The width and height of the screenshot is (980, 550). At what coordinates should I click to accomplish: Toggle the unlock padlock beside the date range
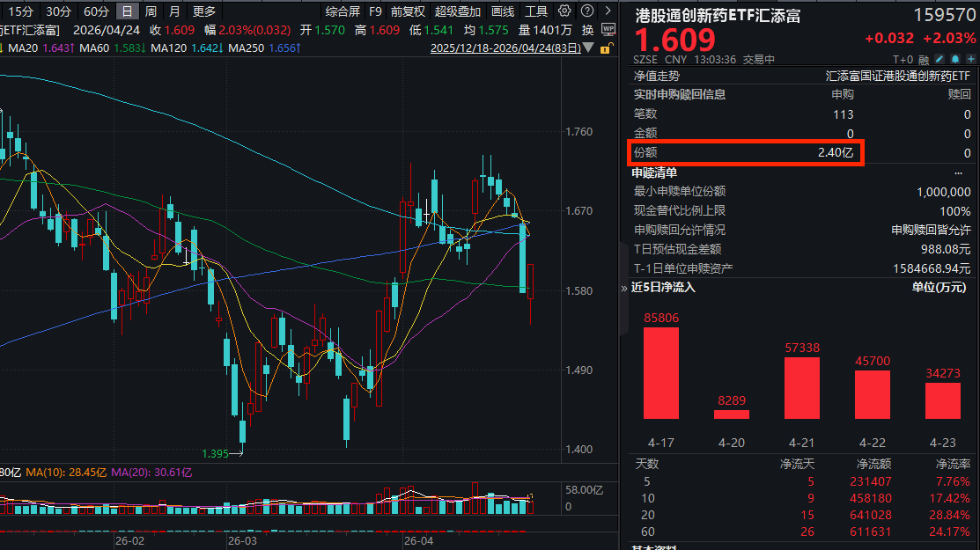(x=606, y=48)
